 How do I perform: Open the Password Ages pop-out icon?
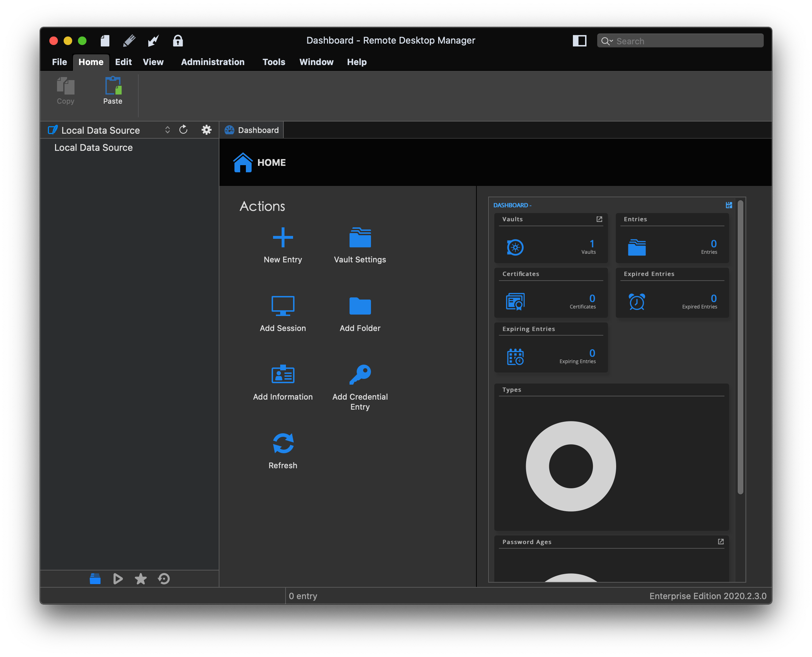[x=721, y=542]
